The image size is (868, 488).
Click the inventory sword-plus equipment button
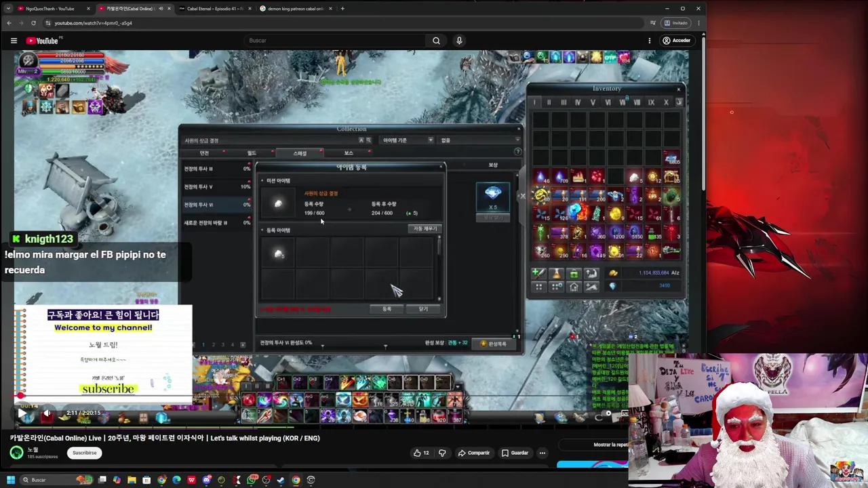click(x=538, y=273)
